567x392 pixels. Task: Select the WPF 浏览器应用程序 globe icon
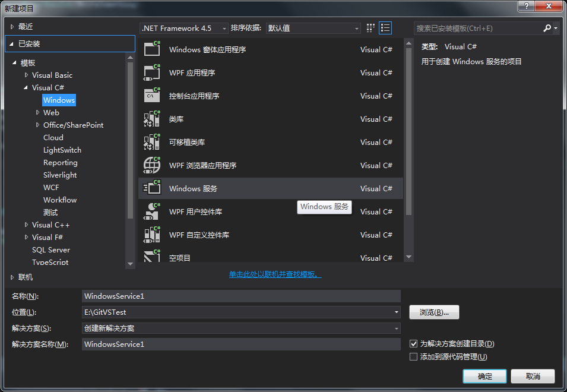152,165
